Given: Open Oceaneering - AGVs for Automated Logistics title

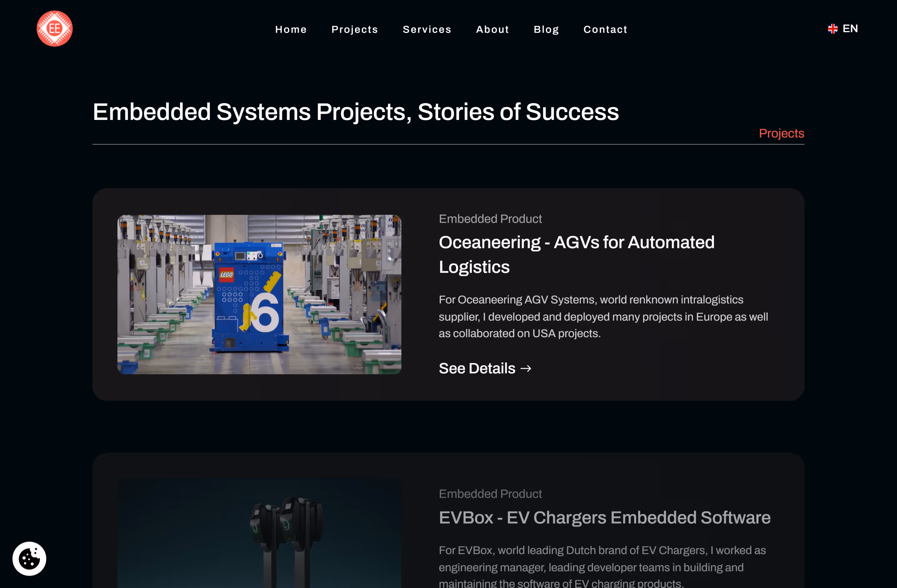Looking at the screenshot, I should point(576,254).
